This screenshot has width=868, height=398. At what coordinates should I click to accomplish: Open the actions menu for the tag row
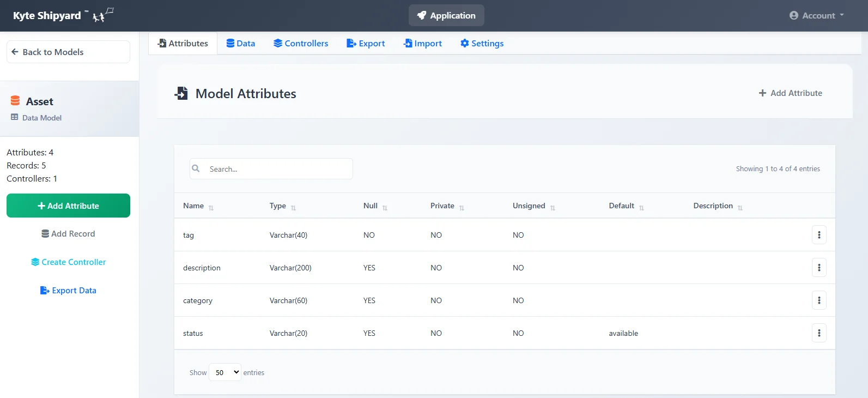pyautogui.click(x=819, y=235)
